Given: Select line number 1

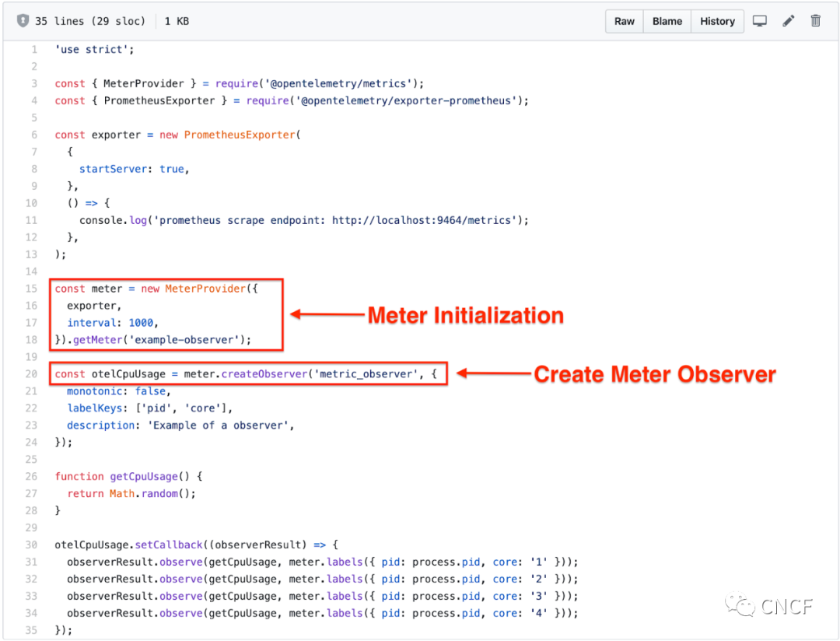Looking at the screenshot, I should pyautogui.click(x=34, y=49).
